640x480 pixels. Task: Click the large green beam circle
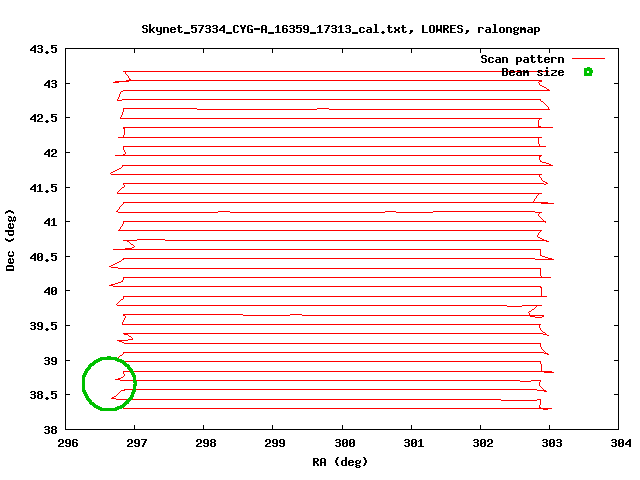point(109,383)
